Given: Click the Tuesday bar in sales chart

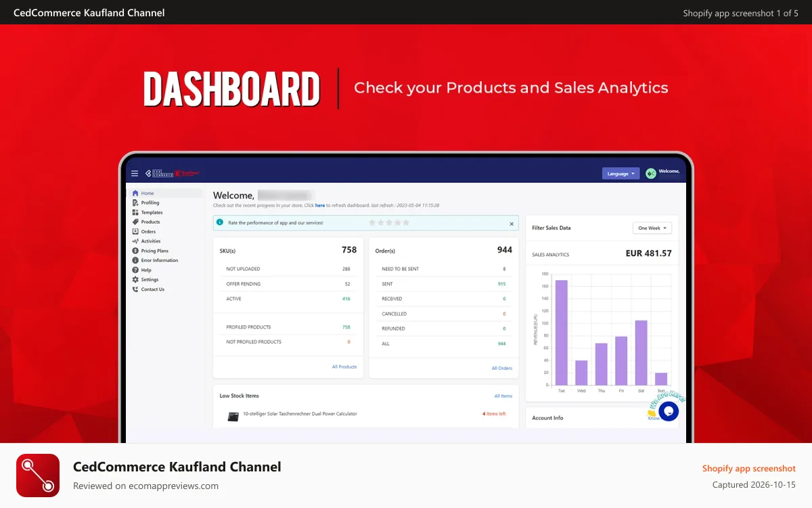Looking at the screenshot, I should (x=561, y=333).
